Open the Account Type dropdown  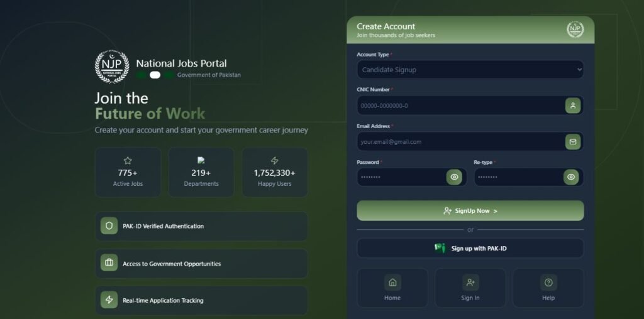[x=470, y=70]
